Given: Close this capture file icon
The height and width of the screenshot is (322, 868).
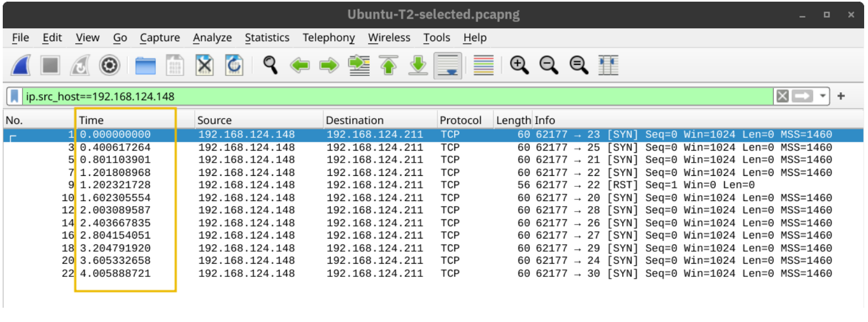Looking at the screenshot, I should click(x=204, y=65).
